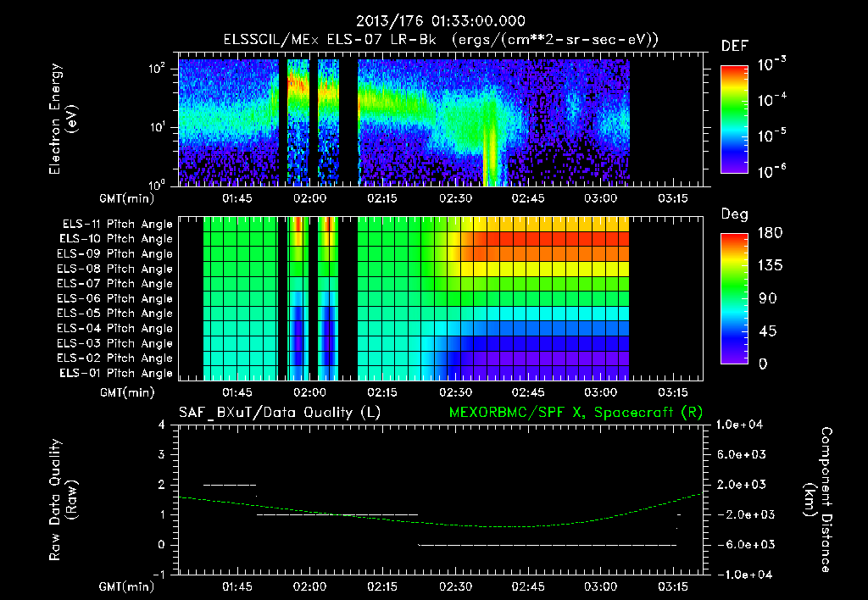Click the 0 value on Deg scale

763,364
